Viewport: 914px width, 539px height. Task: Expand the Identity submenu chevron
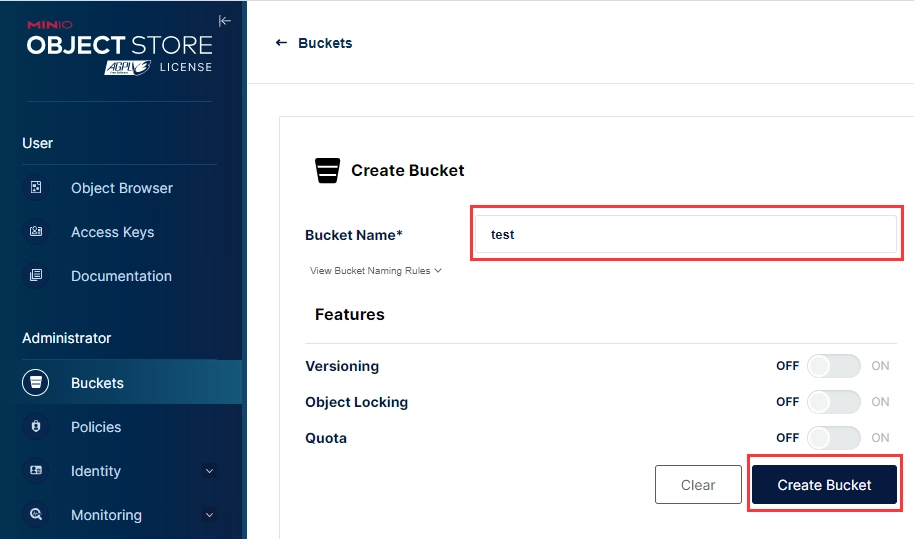209,471
